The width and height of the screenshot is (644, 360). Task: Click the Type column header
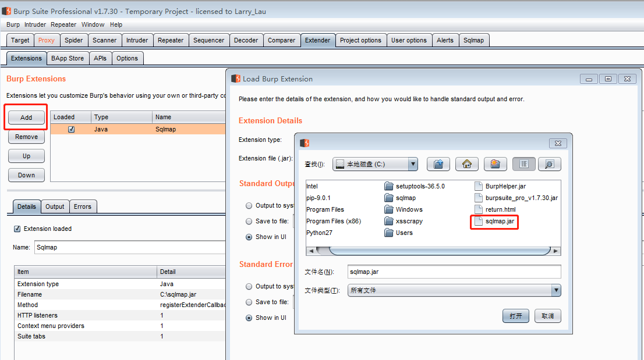point(121,117)
